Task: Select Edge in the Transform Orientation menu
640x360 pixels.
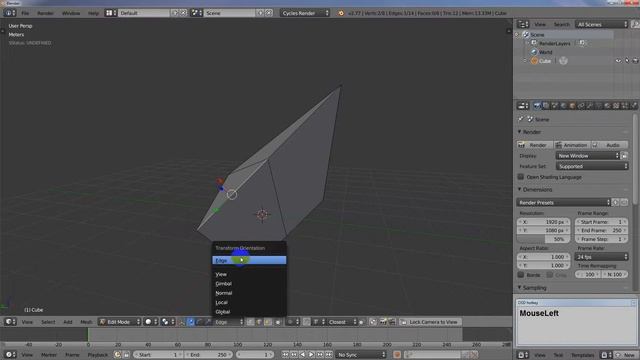Action: (249, 260)
